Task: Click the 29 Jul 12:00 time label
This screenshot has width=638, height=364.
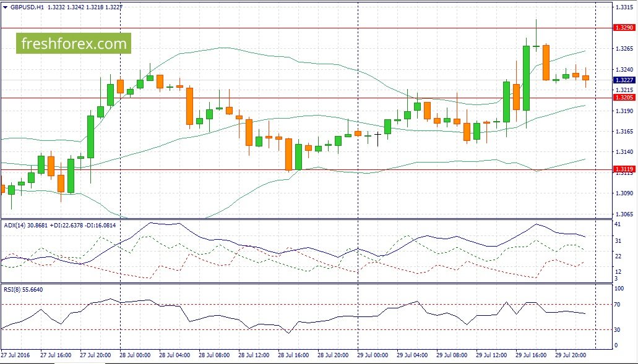Action: point(492,355)
